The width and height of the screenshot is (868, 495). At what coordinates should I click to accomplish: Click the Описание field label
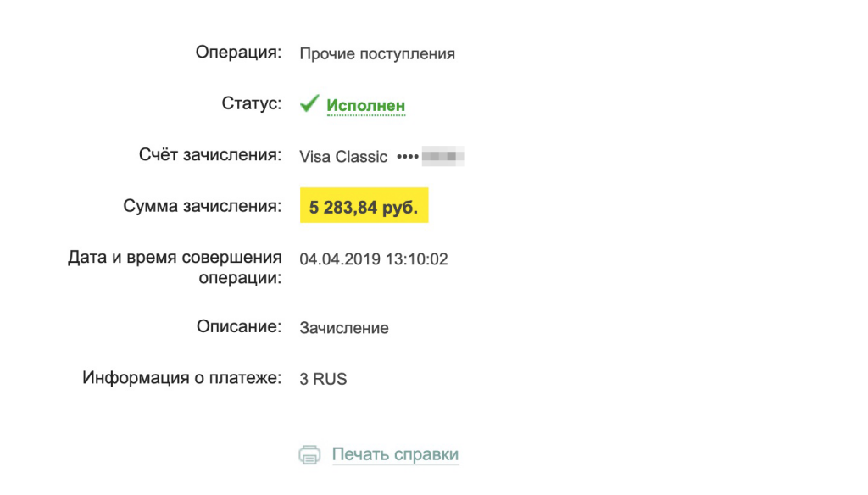tap(238, 326)
